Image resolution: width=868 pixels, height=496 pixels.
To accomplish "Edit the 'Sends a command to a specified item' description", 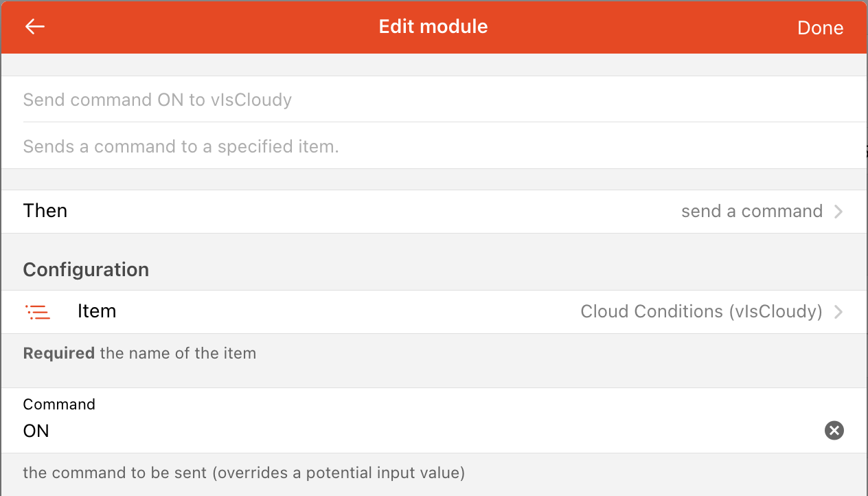I will coord(181,146).
